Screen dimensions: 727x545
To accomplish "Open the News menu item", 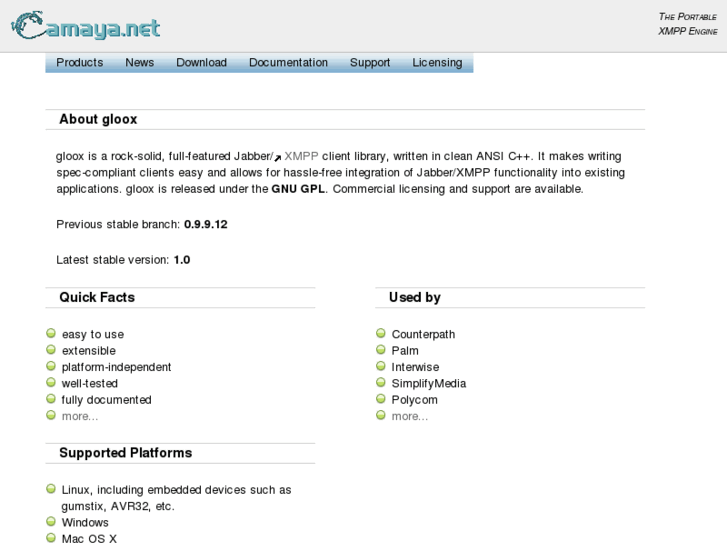I will coord(140,63).
